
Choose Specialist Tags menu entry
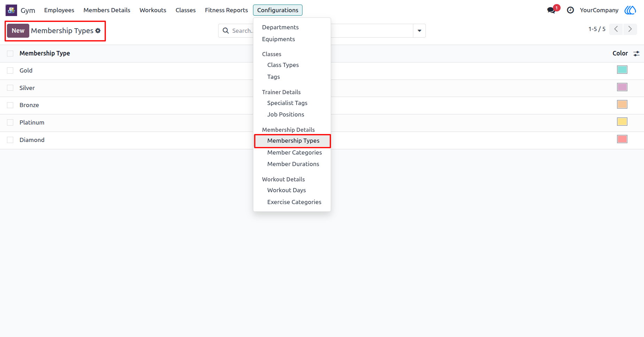coord(292,103)
